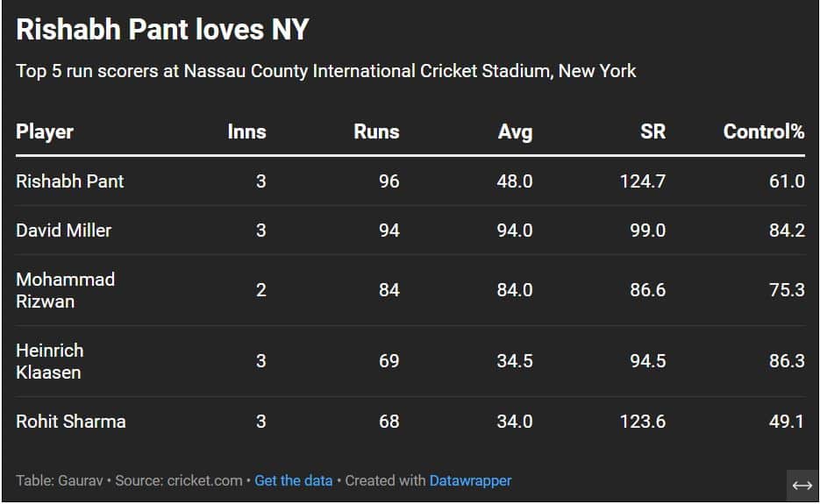This screenshot has height=504, width=820.
Task: Click David Miller's 94.0 average cell
Action: (514, 231)
